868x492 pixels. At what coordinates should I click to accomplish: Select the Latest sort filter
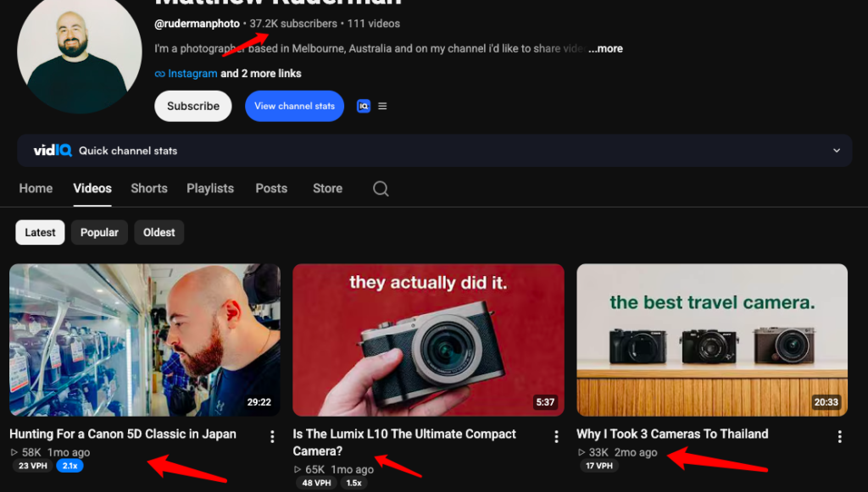click(x=40, y=233)
